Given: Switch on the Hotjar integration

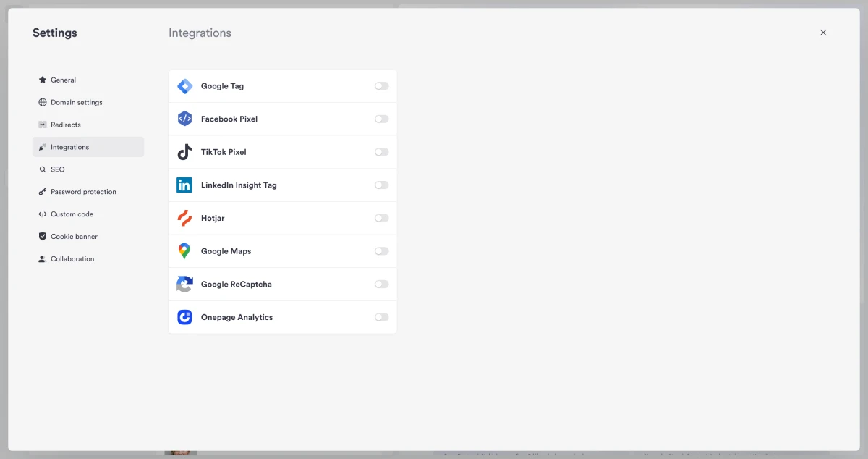Looking at the screenshot, I should tap(381, 218).
